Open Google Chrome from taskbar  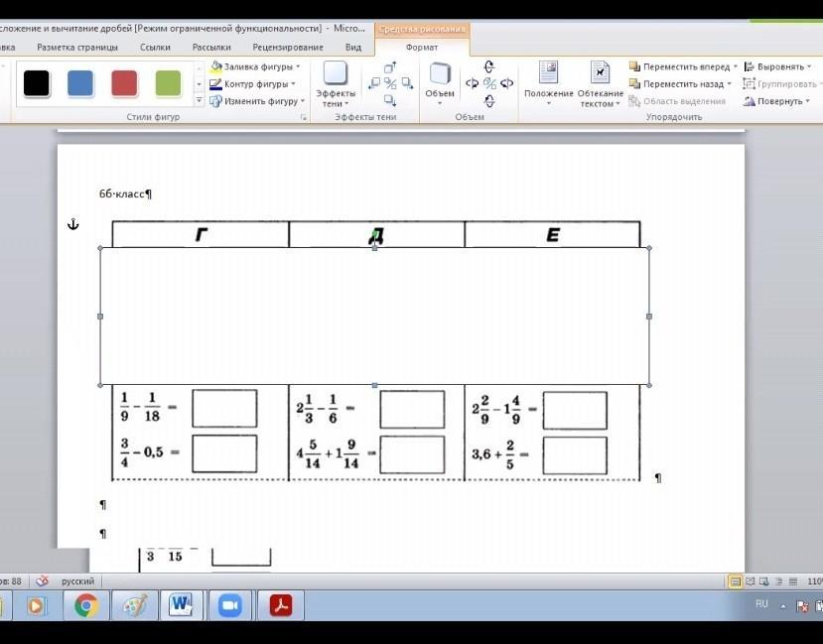tap(86, 605)
